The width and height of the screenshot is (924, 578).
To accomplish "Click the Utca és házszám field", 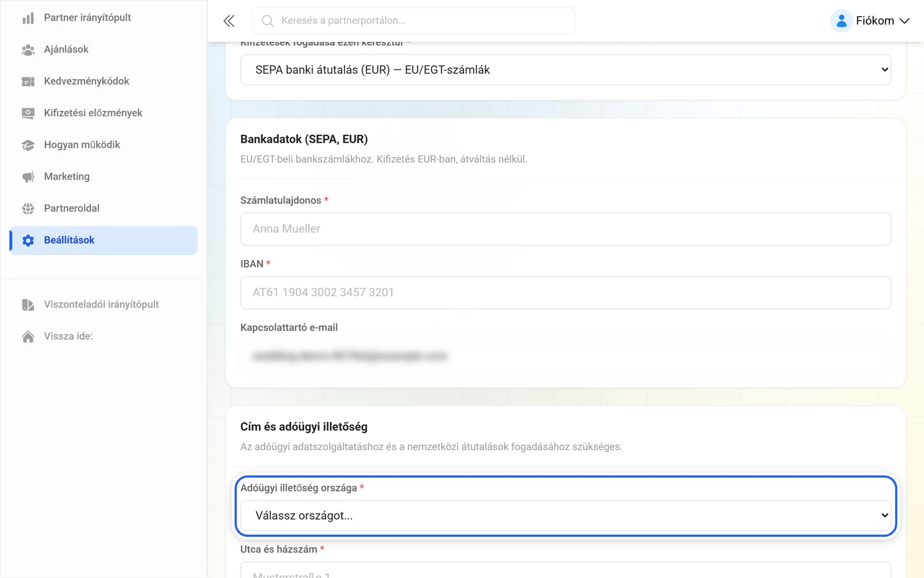I will coord(566,570).
